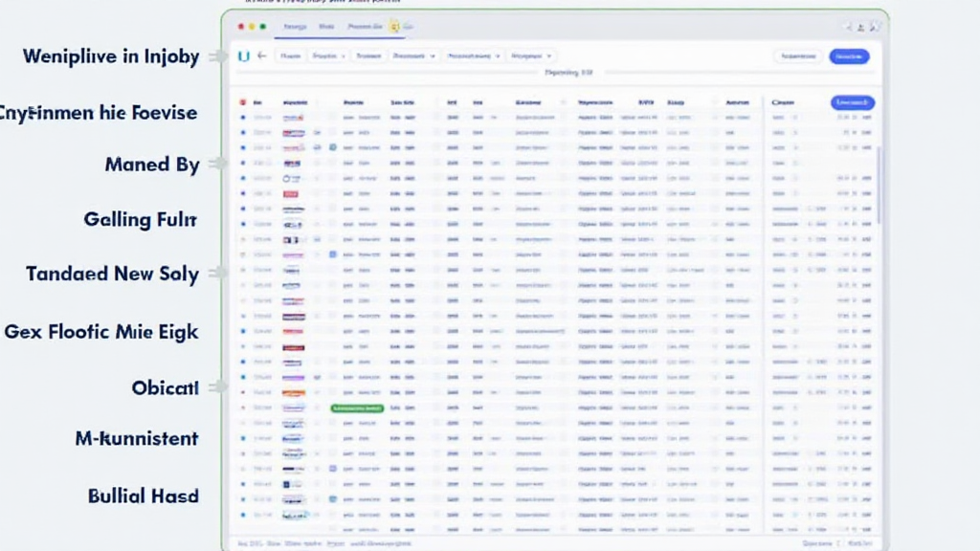Click the small blue square icon in third row
This screenshot has width=980, height=551.
[x=333, y=148]
